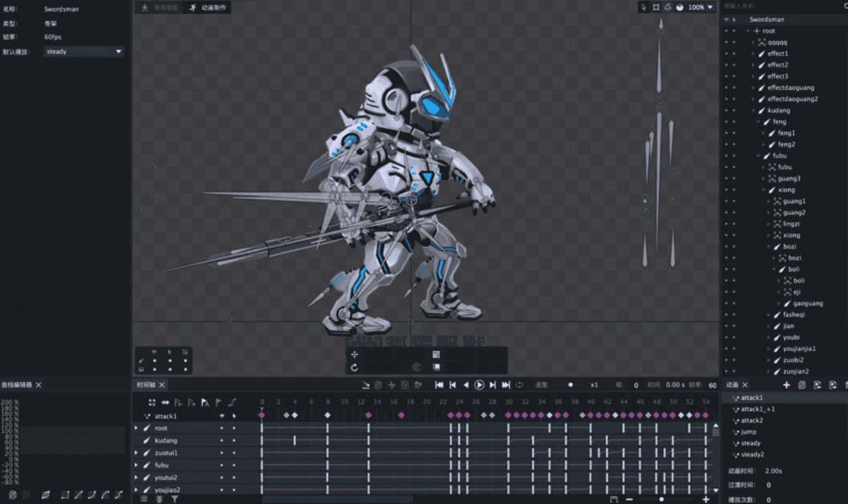
Task: Collapse the root node in bone tree
Action: click(747, 31)
